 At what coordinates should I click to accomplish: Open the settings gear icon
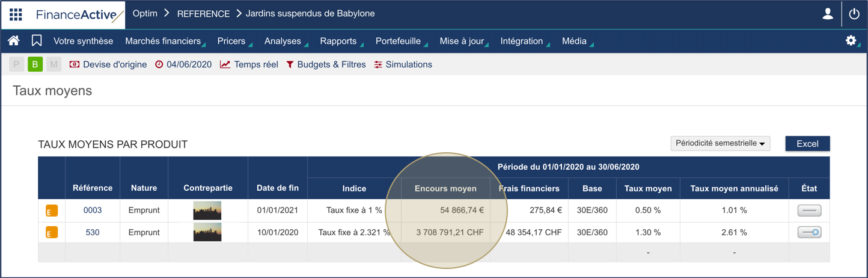tap(851, 41)
